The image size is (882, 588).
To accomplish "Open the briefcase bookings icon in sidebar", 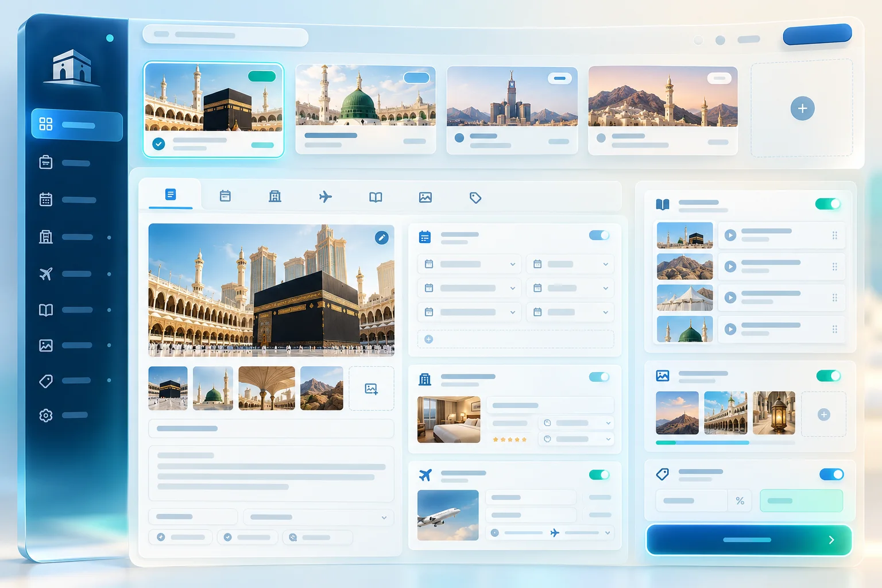I will (x=46, y=163).
